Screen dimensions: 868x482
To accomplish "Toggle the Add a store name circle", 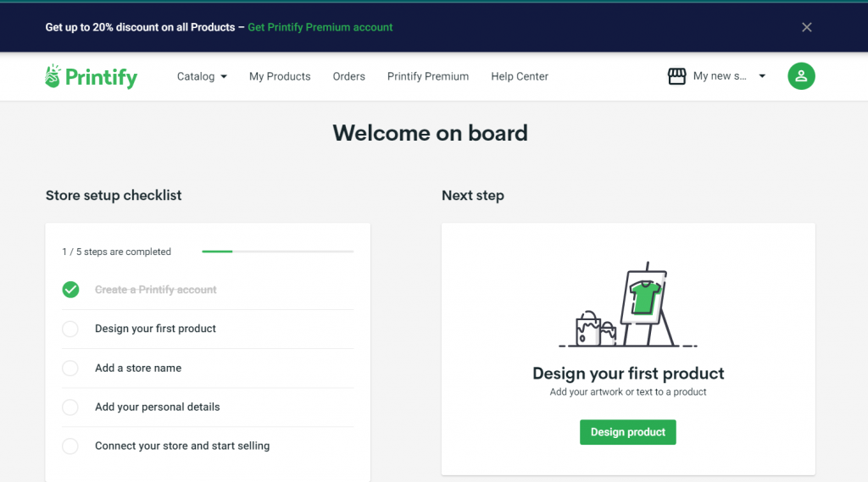I will click(70, 368).
